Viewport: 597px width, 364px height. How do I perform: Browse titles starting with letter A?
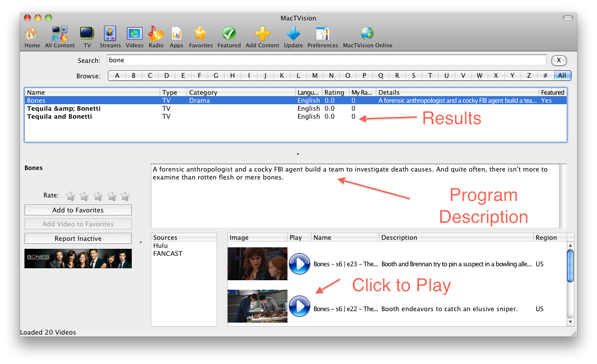117,76
